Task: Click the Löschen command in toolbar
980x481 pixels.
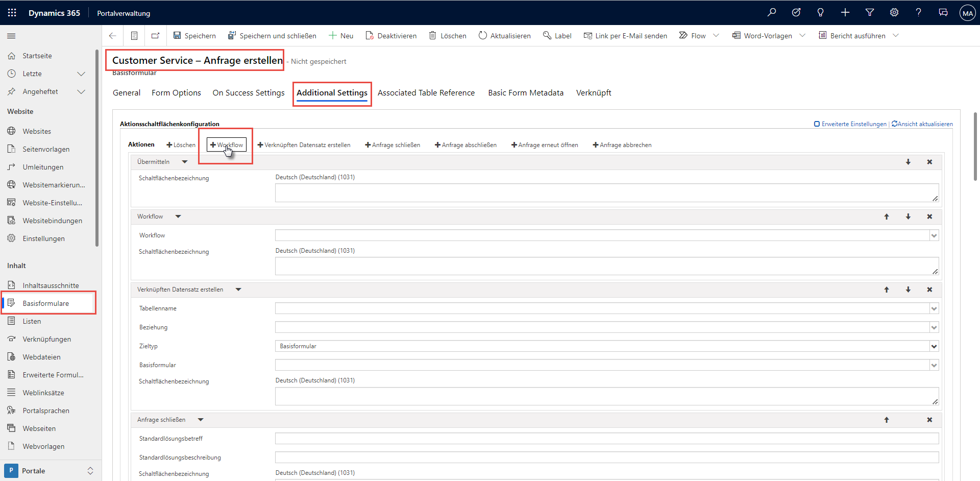Action: (x=448, y=36)
